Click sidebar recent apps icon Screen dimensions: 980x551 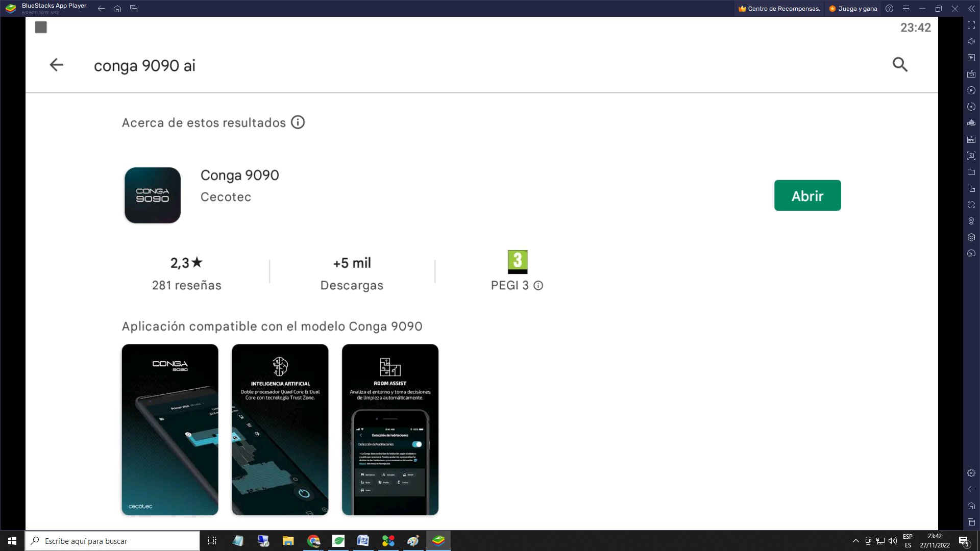(x=971, y=522)
